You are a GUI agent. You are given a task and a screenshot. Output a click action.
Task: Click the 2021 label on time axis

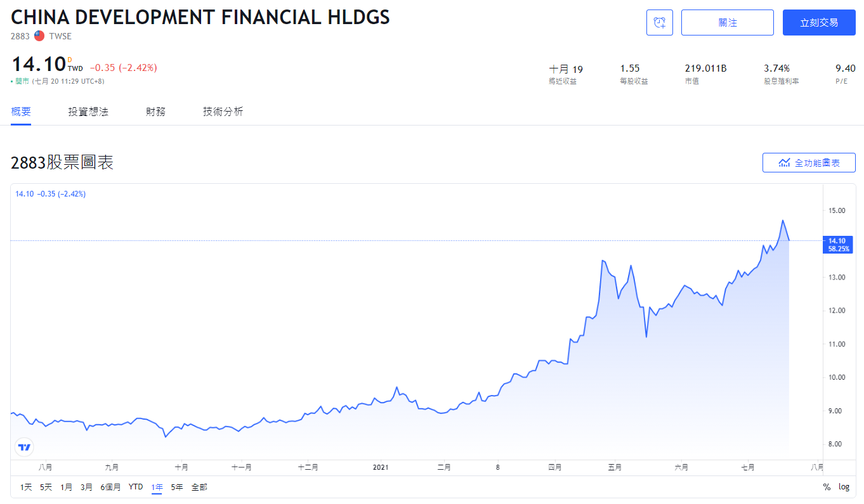pyautogui.click(x=381, y=467)
